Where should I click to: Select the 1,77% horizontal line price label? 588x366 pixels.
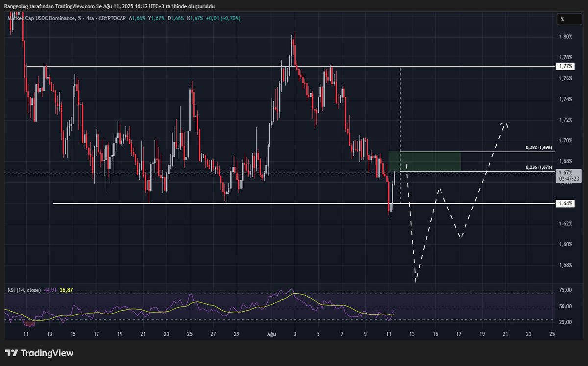[x=565, y=66]
